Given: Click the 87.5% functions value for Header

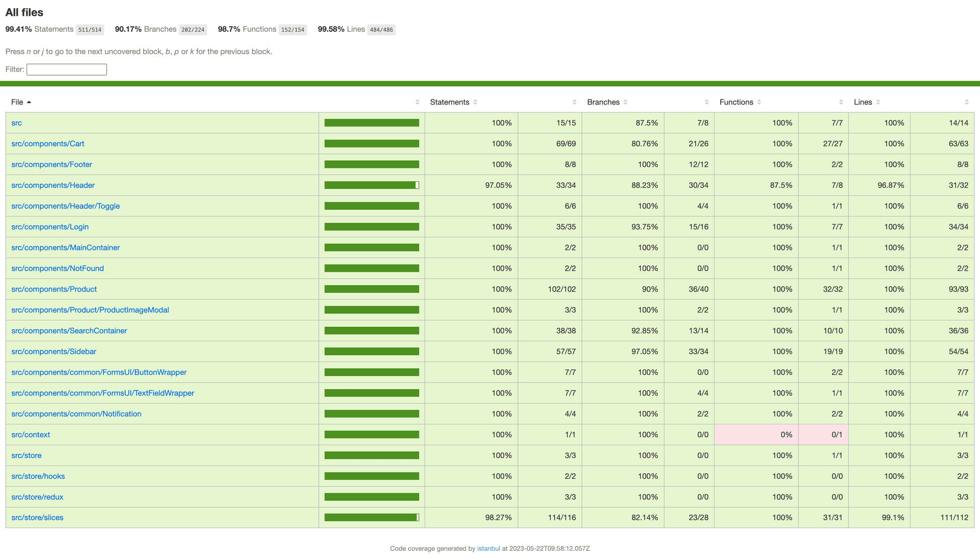Looking at the screenshot, I should point(781,185).
